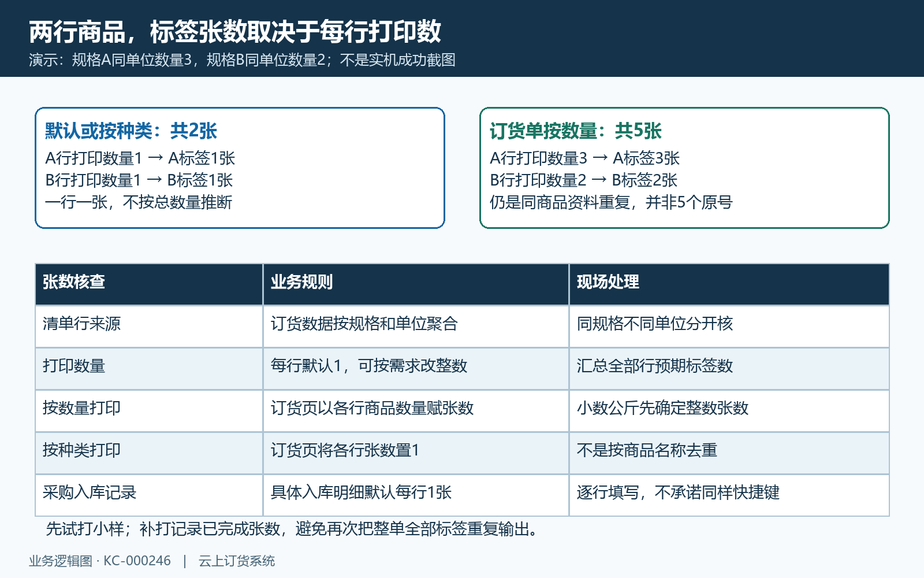Click the 按种类打印 table cell
Image resolution: width=924 pixels, height=578 pixels.
(149, 453)
